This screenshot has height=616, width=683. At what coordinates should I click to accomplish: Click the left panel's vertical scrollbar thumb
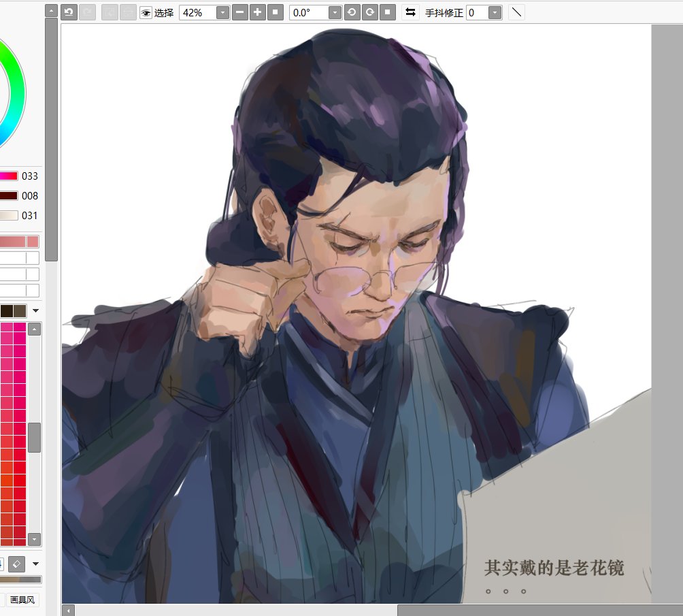(x=52, y=140)
